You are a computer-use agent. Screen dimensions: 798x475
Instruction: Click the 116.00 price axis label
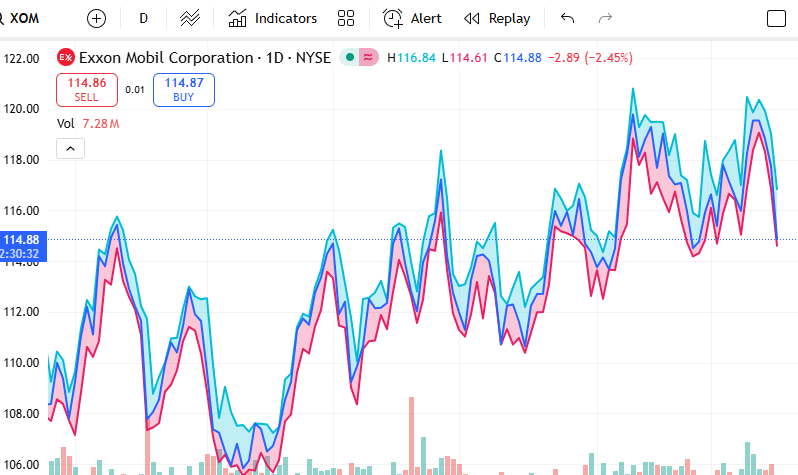[x=21, y=211]
